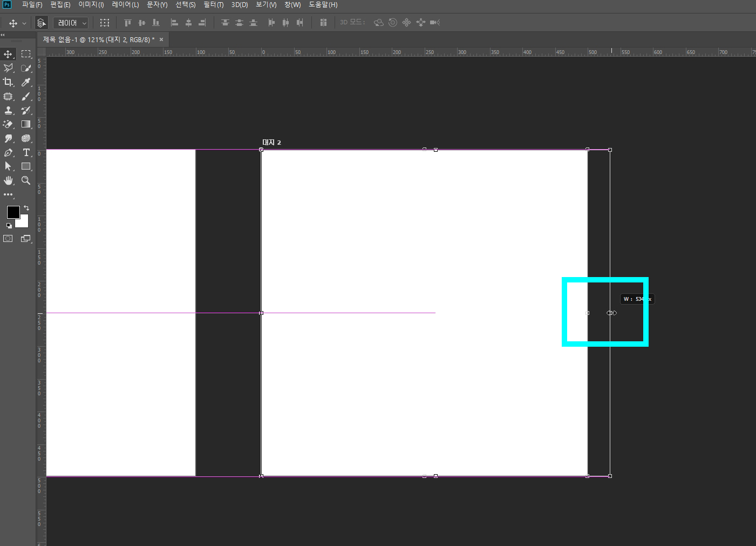
Task: Select the Smudge tool
Action: tap(8, 138)
